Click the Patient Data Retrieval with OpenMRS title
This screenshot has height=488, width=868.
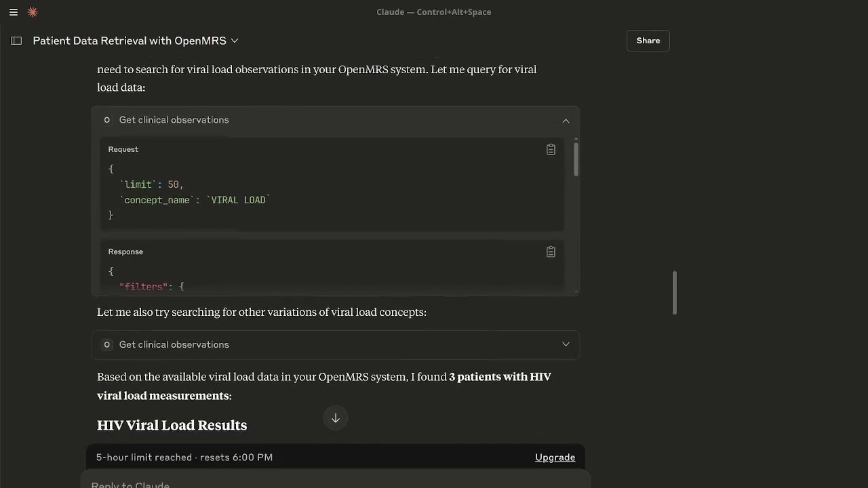[130, 41]
